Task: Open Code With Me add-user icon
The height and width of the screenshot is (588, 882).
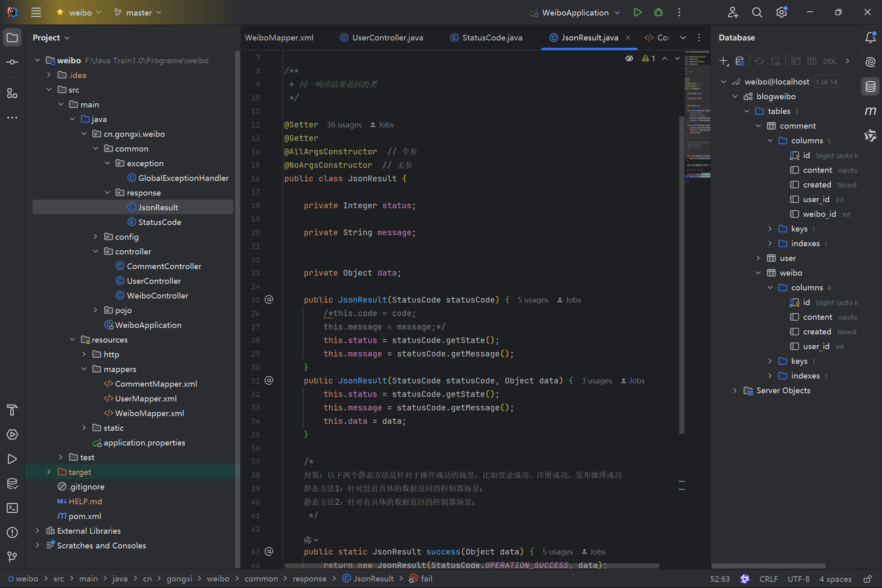Action: (733, 12)
